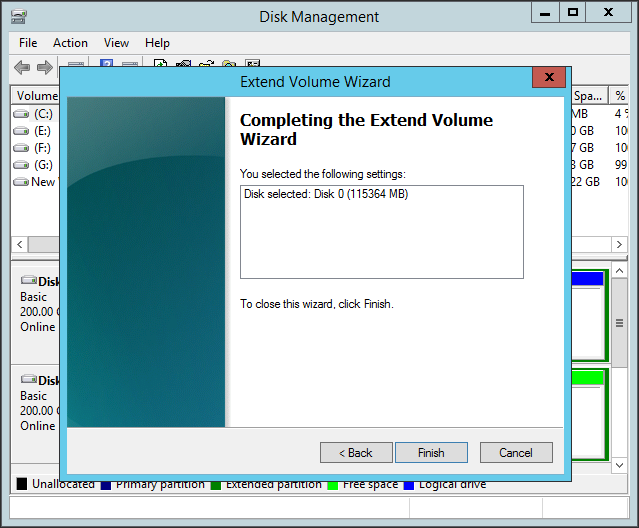Open the View menu
Image resolution: width=639 pixels, height=528 pixels.
tap(116, 43)
